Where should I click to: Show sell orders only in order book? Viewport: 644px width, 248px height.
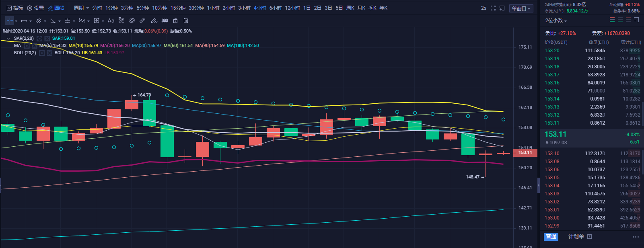point(628,20)
